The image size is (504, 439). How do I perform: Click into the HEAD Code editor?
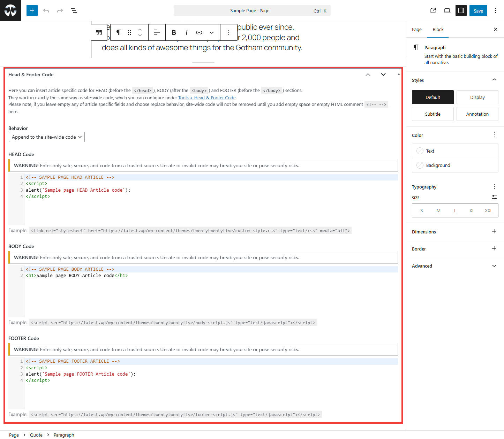tap(203, 199)
